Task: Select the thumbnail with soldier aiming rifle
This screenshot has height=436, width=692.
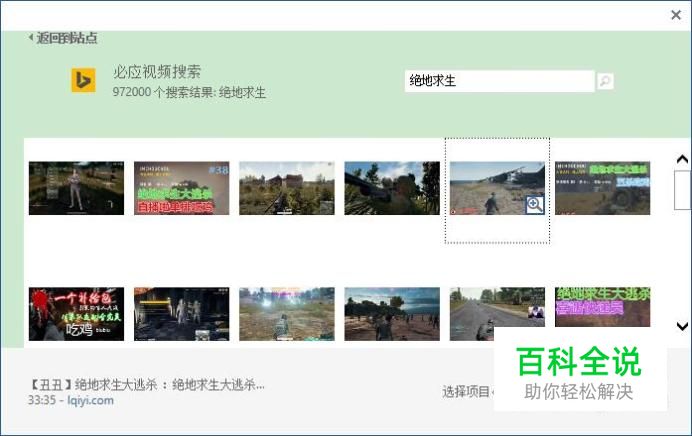Action: [392, 188]
